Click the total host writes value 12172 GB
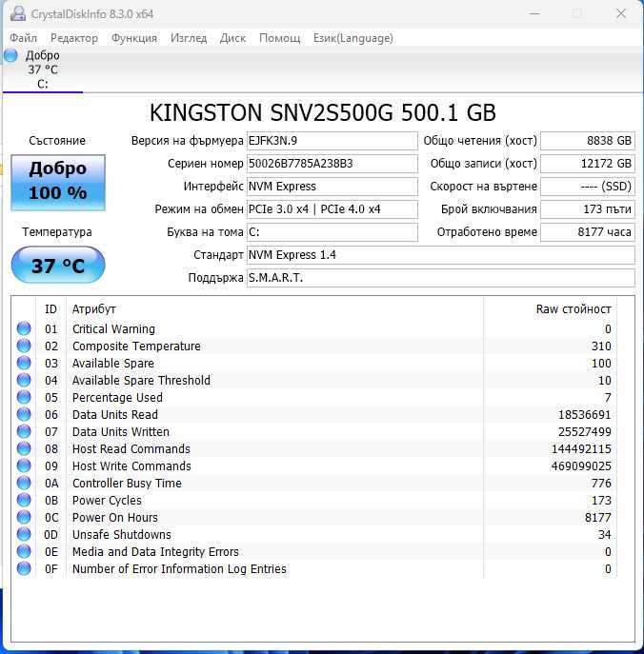644x654 pixels. (x=588, y=164)
